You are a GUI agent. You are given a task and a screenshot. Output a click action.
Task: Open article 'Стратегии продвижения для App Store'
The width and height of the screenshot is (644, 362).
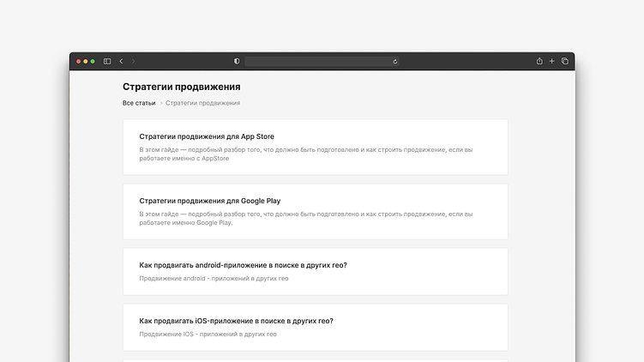point(207,136)
